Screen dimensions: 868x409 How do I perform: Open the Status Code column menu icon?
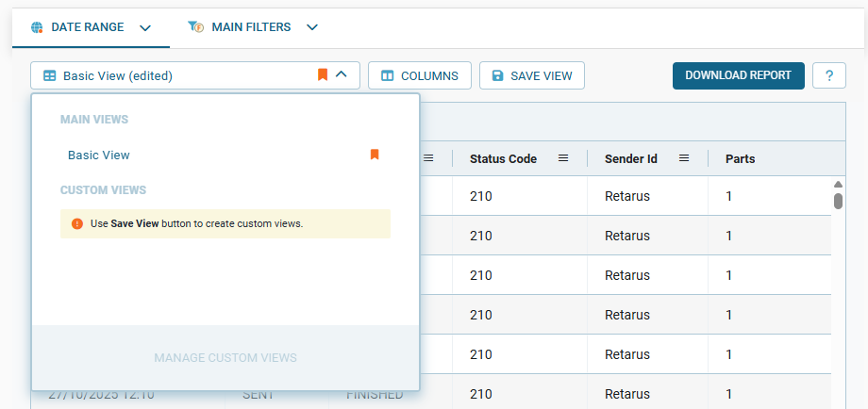[x=563, y=158]
